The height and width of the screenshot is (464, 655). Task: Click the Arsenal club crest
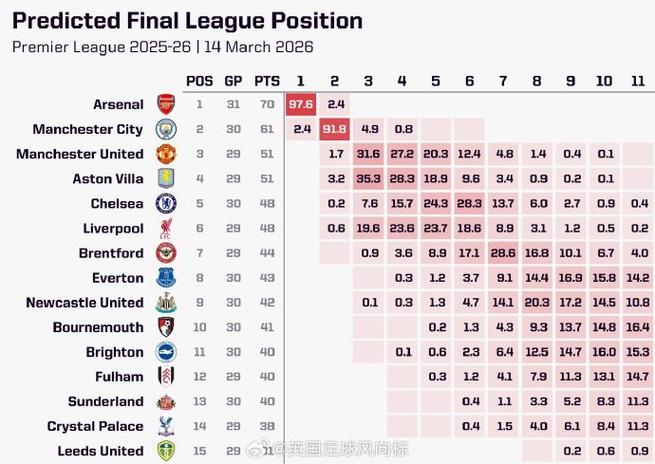[x=166, y=104]
